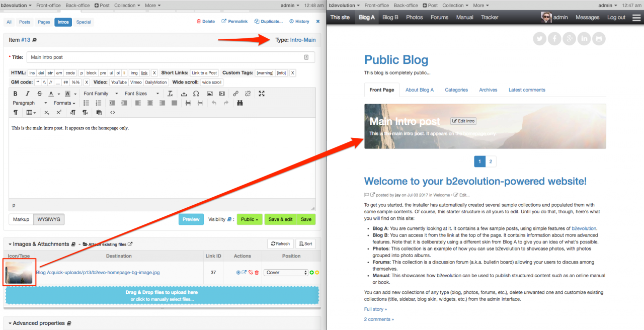Select the Special filter tab
This screenshot has height=330, width=644.
[84, 22]
